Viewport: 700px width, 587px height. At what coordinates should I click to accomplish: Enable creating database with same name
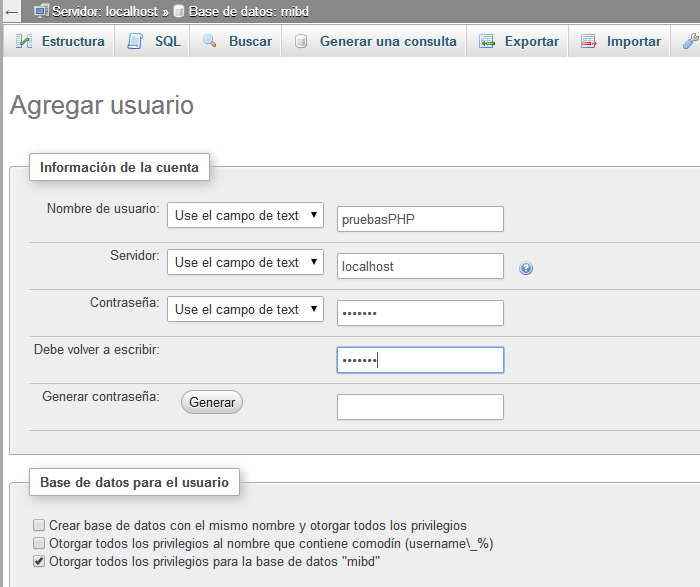pos(39,525)
